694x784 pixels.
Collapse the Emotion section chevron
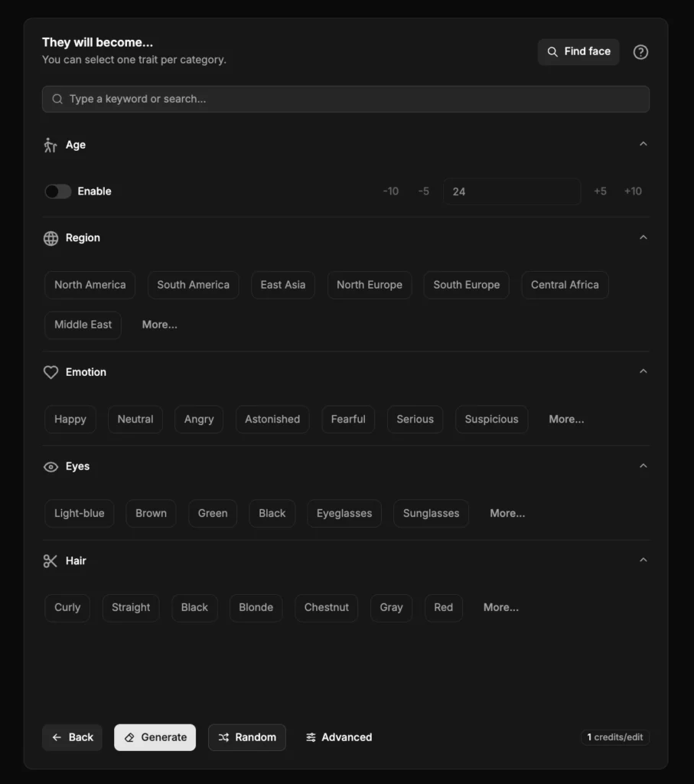click(x=643, y=371)
